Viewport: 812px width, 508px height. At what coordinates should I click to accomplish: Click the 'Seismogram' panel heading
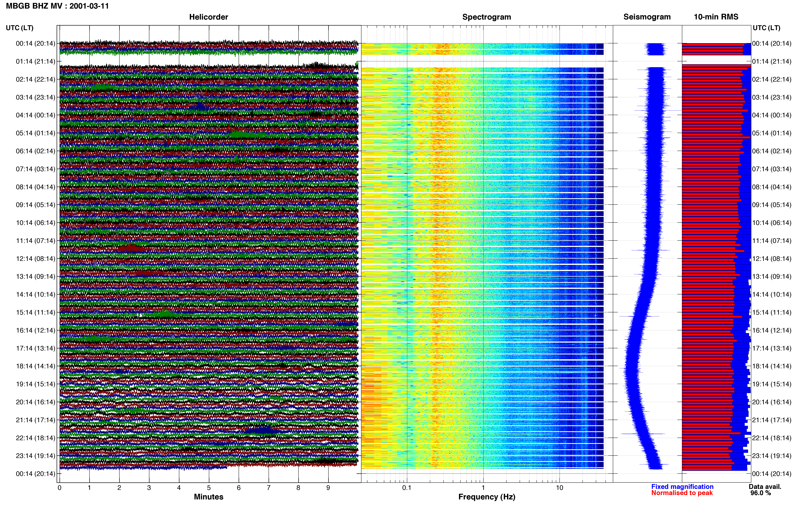(647, 17)
